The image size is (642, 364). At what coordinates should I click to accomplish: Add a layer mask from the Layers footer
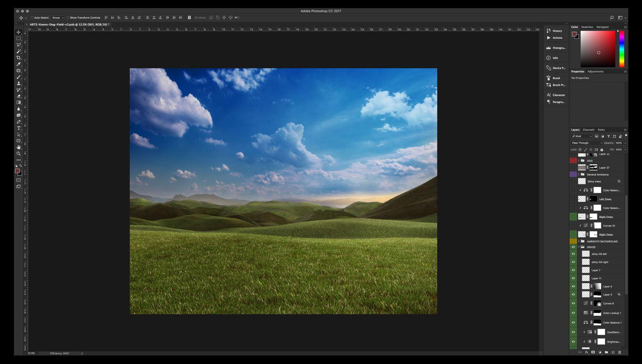click(x=593, y=352)
